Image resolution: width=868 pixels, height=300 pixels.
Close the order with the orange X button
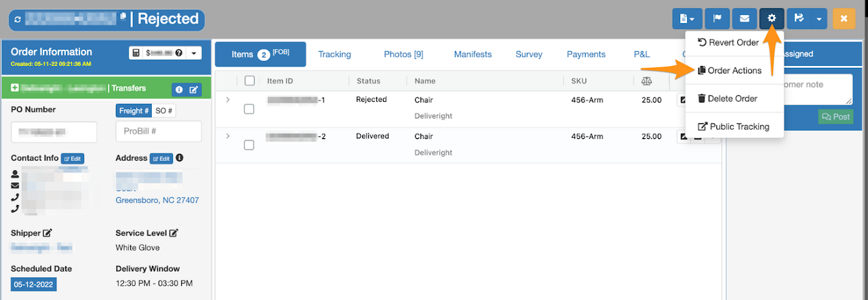click(844, 18)
